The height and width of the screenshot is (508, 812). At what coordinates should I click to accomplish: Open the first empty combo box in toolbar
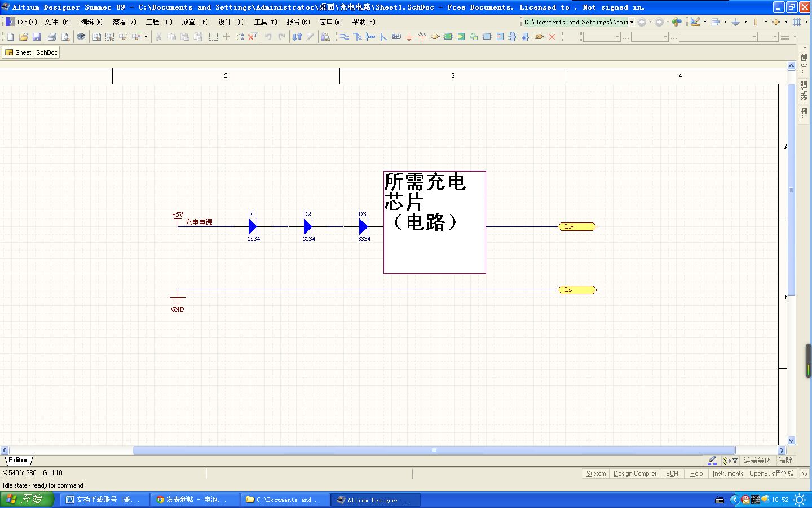(x=602, y=37)
